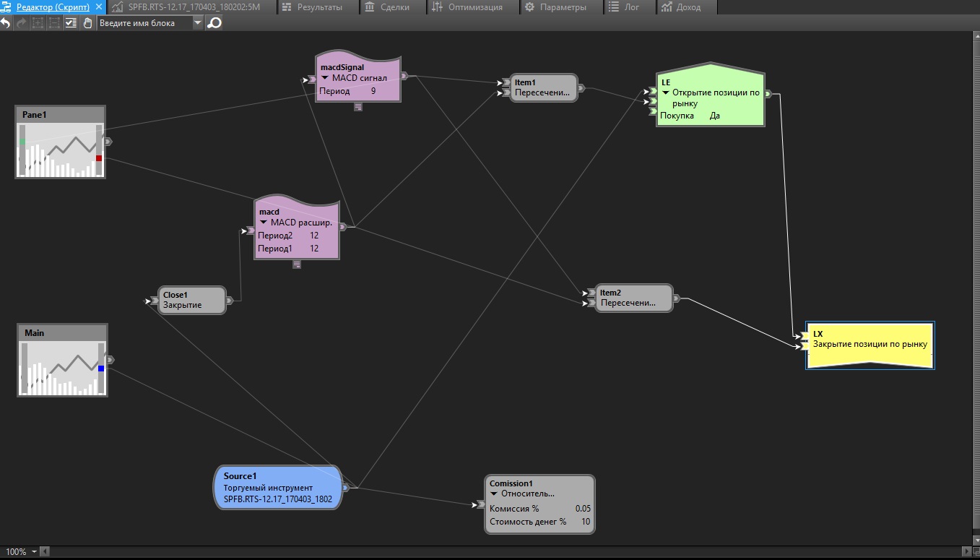980x560 pixels.
Task: Close the Редактор (Скрипт) tab
Action: [99, 7]
